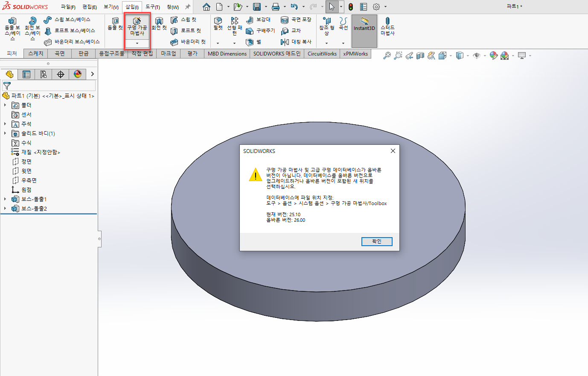Image resolution: width=588 pixels, height=376 pixels.
Task: Close the SOLIDWORKS warning dialog
Action: point(393,151)
